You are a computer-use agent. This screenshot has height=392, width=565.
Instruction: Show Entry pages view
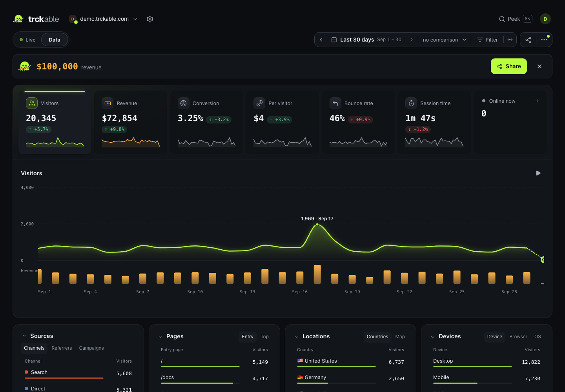pos(248,336)
